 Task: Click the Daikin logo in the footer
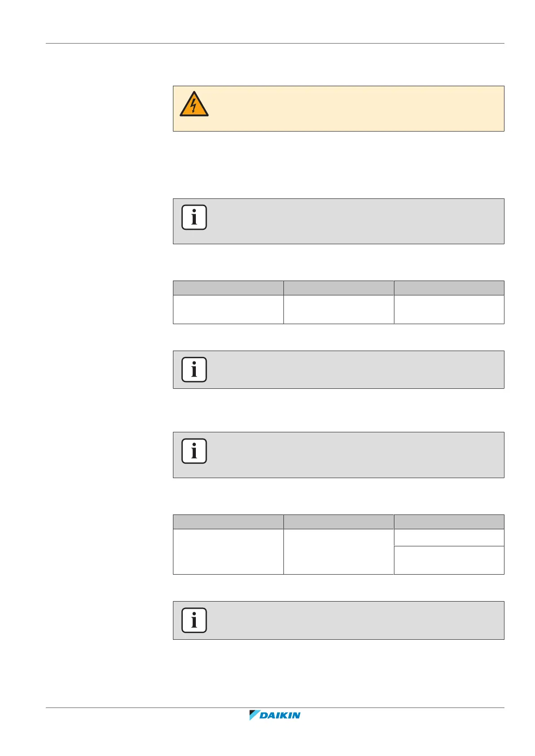[x=275, y=715]
